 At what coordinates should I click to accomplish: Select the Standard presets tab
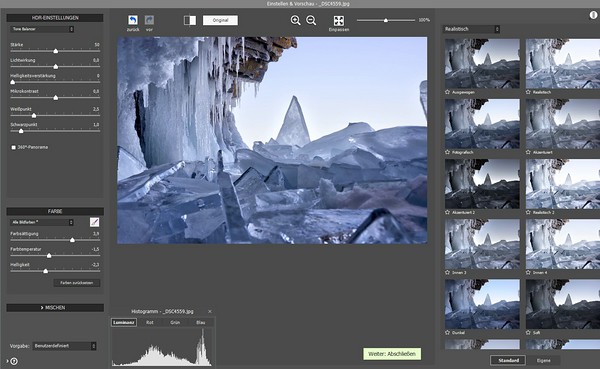[508, 360]
